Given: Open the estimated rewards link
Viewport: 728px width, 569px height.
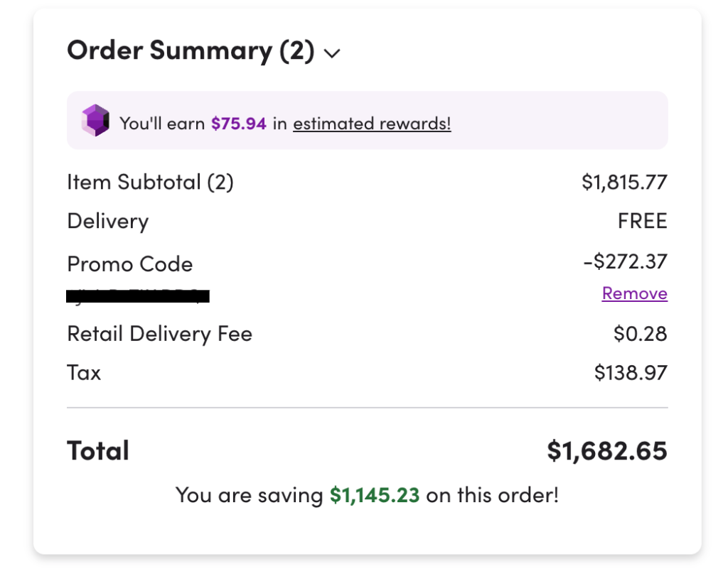Looking at the screenshot, I should [x=372, y=124].
